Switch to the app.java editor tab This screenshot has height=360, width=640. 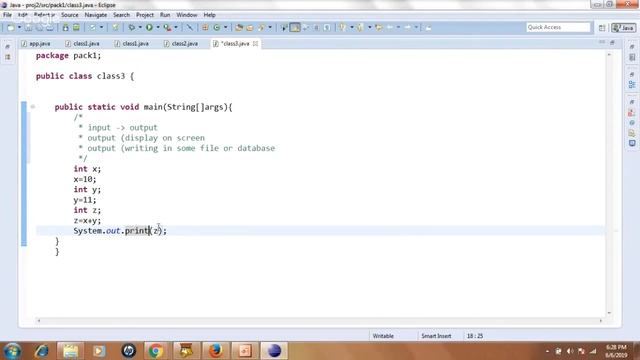coord(36,43)
